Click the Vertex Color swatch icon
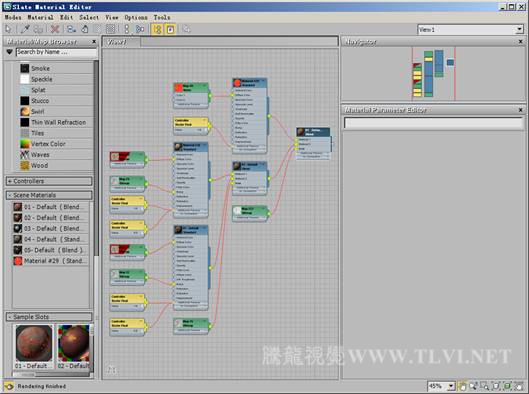The height and width of the screenshot is (394, 529). [x=25, y=144]
